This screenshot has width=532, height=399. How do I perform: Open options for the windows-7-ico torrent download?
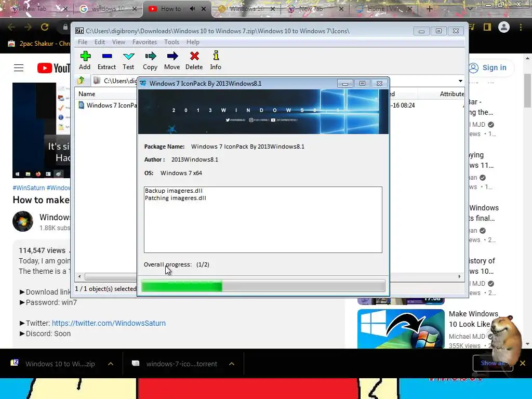(x=232, y=364)
